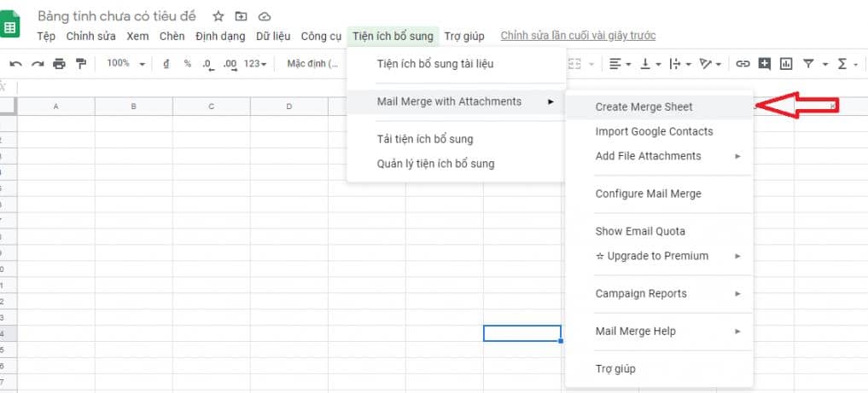
Task: Expand Mail Merge with Attachments submenu
Action: pos(456,101)
